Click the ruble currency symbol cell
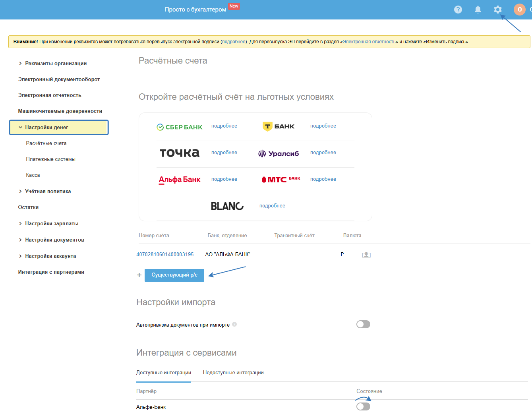 [x=342, y=255]
